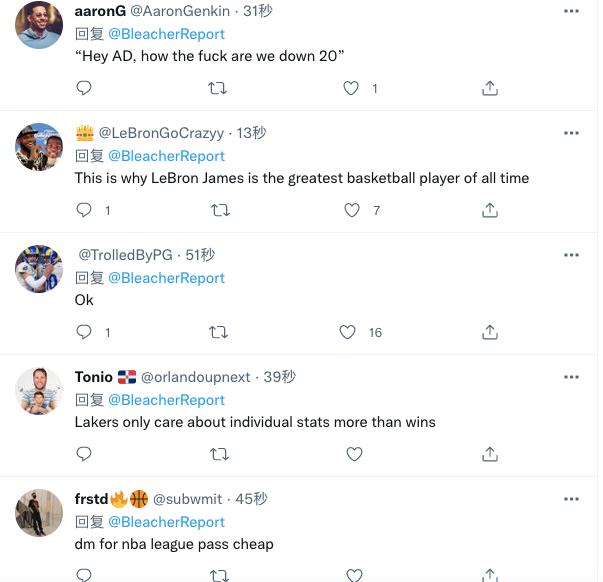
Task: Share Tonio's tweet about Lakers stats
Action: (490, 454)
